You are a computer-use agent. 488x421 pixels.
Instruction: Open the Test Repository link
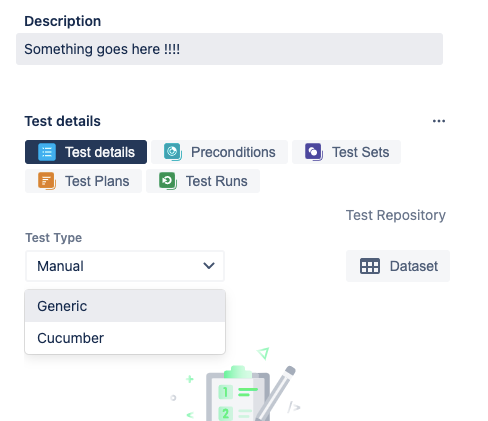click(396, 215)
